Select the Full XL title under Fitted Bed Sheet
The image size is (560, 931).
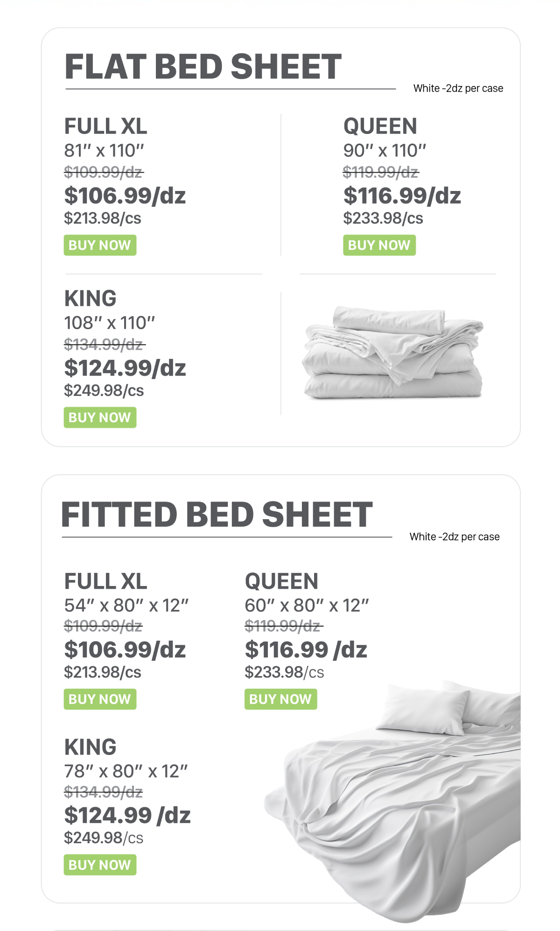106,581
